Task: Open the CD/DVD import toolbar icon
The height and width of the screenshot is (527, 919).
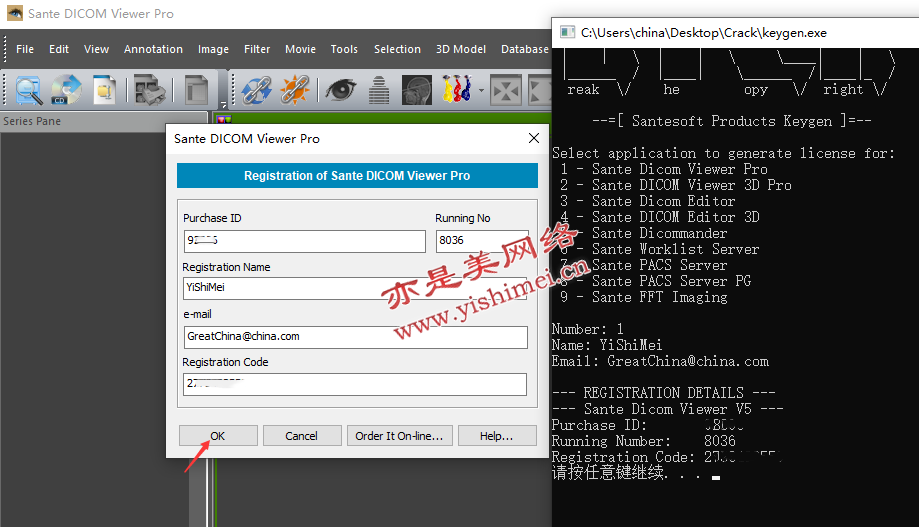Action: [66, 90]
